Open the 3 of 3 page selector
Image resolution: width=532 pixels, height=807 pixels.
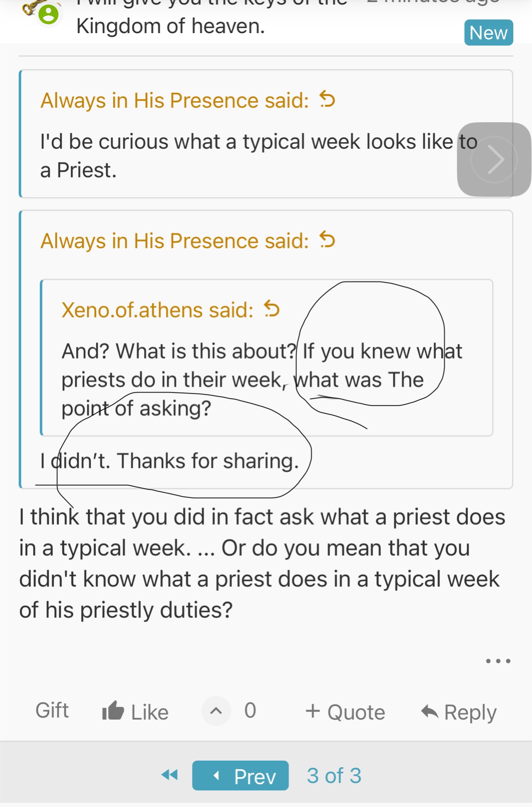coord(334,776)
